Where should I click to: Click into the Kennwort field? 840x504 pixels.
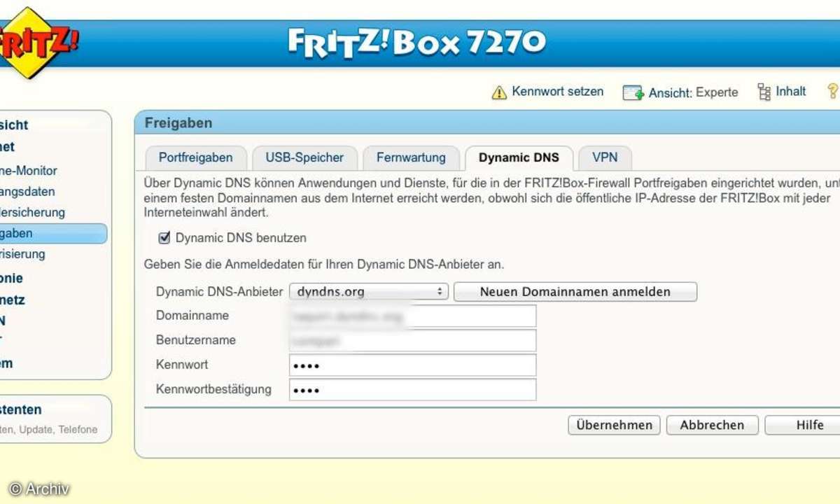pos(413,365)
